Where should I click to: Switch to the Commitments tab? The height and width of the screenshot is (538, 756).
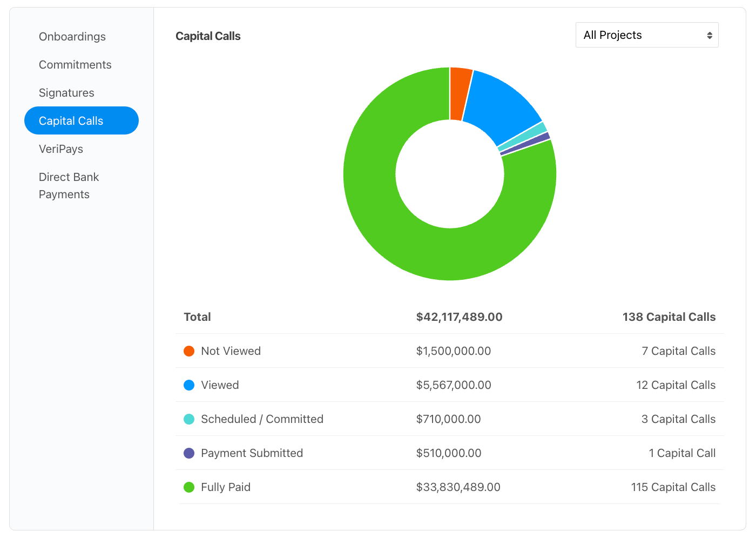[75, 65]
